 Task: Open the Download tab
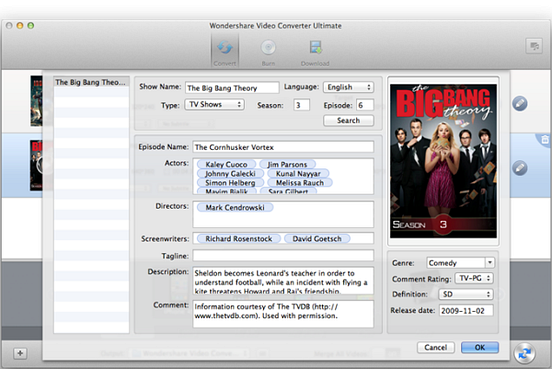tap(315, 52)
